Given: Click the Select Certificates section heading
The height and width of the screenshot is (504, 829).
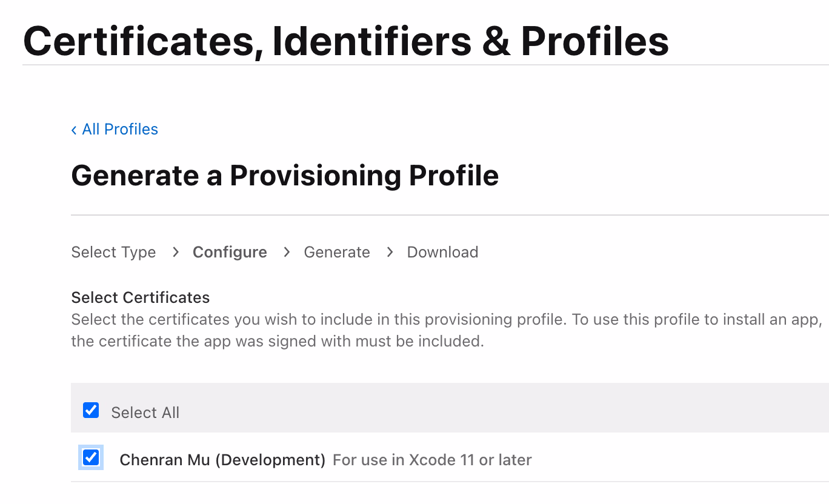Looking at the screenshot, I should coord(141,297).
